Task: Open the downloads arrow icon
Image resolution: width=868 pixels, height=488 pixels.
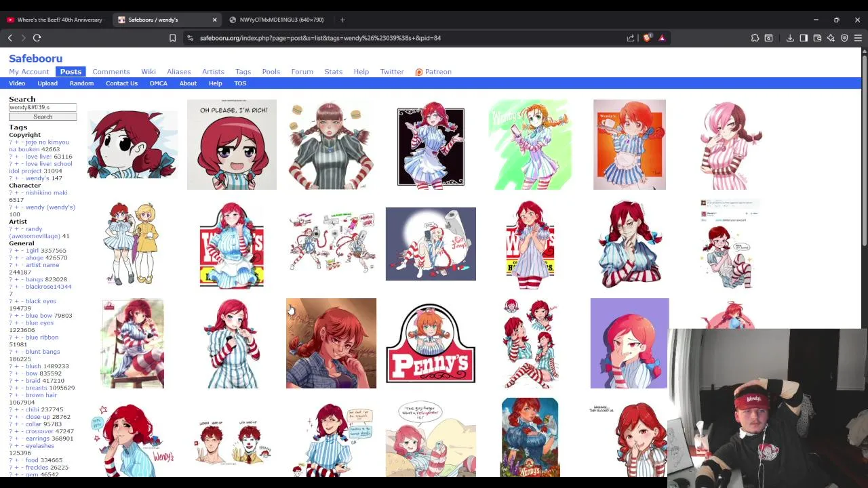Action: (790, 38)
